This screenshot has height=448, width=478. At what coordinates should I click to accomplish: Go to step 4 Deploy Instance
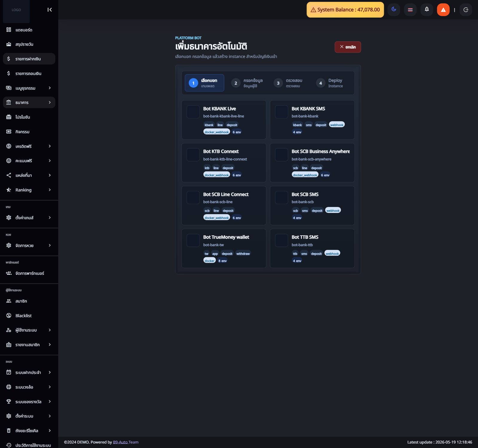click(x=332, y=83)
